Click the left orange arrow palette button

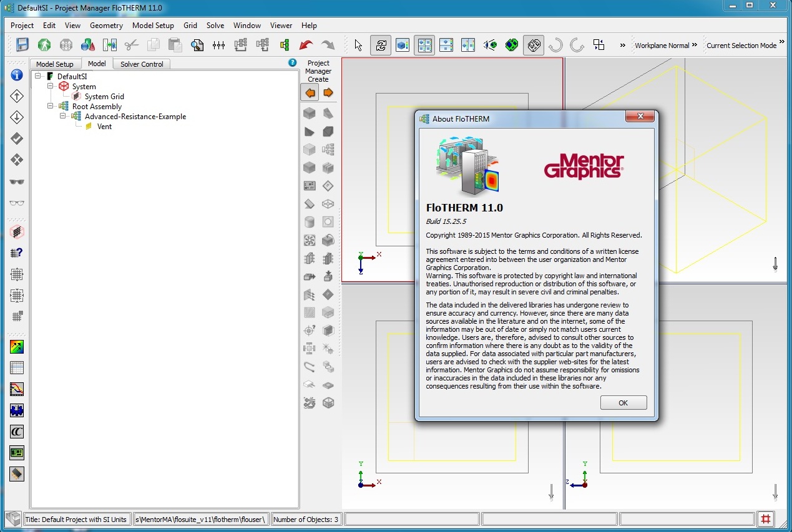pyautogui.click(x=310, y=93)
